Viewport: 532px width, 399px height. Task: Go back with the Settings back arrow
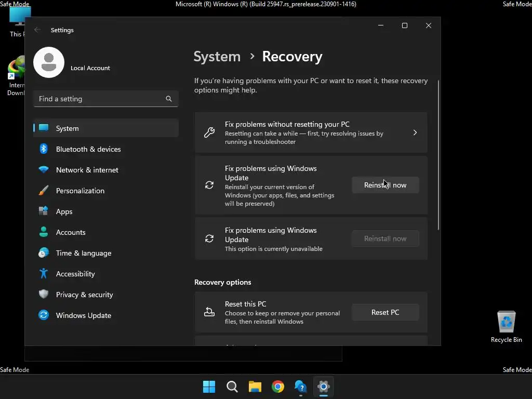(37, 30)
